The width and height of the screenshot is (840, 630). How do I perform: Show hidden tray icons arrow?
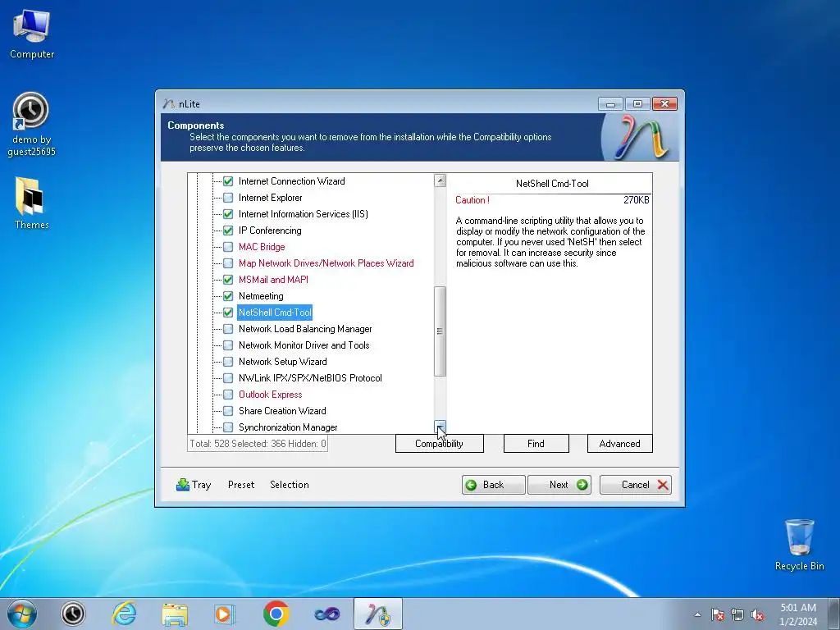(x=697, y=614)
